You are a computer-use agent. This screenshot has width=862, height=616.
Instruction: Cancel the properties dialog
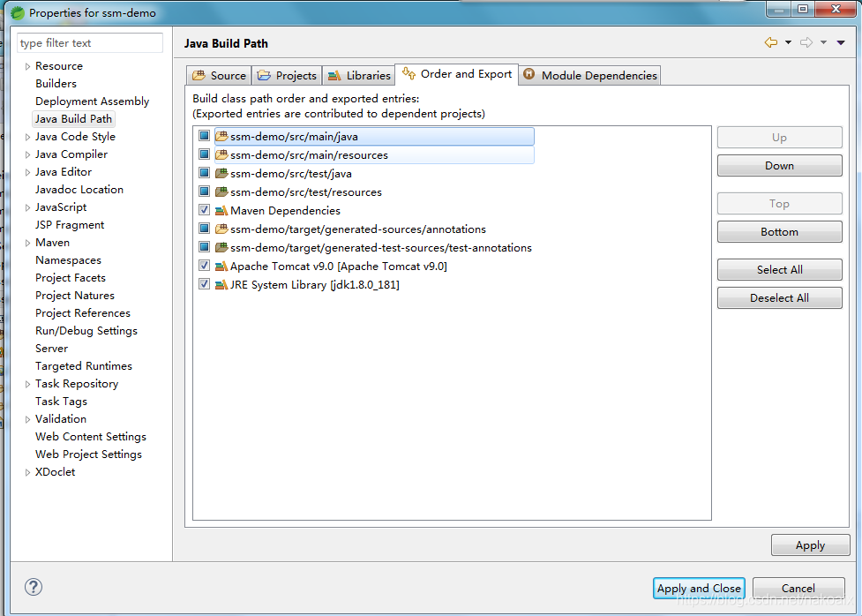tap(798, 588)
